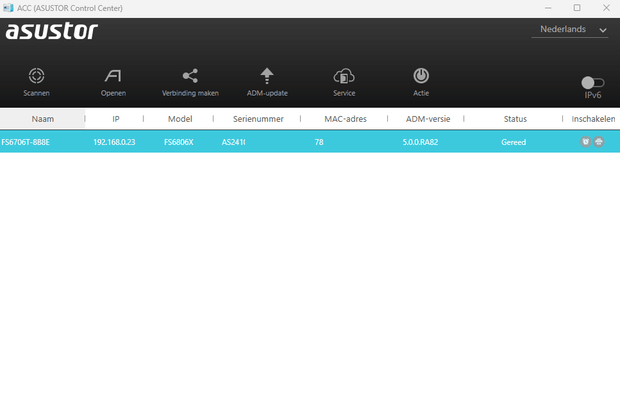Click the ACC app icon in title bar
The height and width of the screenshot is (402, 620).
click(8, 8)
